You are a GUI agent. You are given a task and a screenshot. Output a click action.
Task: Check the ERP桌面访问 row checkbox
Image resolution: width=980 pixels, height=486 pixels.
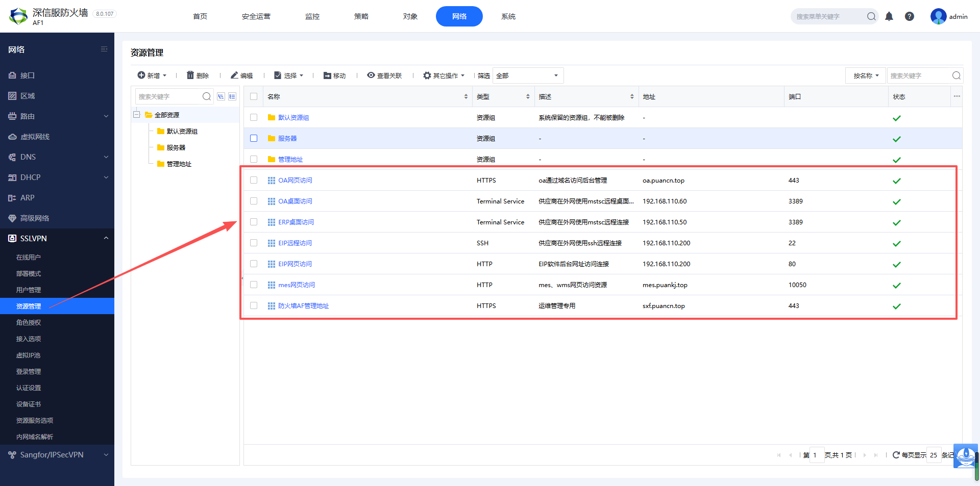coord(254,222)
